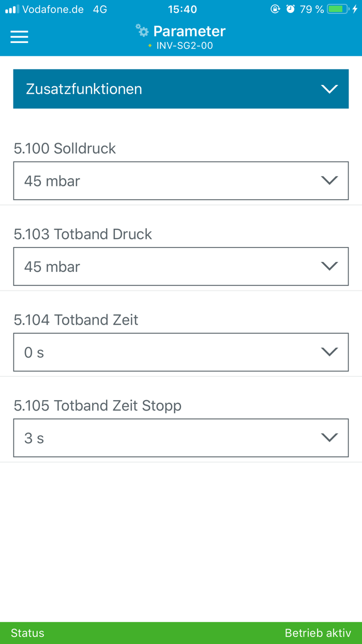
Task: Open the 5.103 Totband Druck dropdown
Action: click(x=181, y=267)
